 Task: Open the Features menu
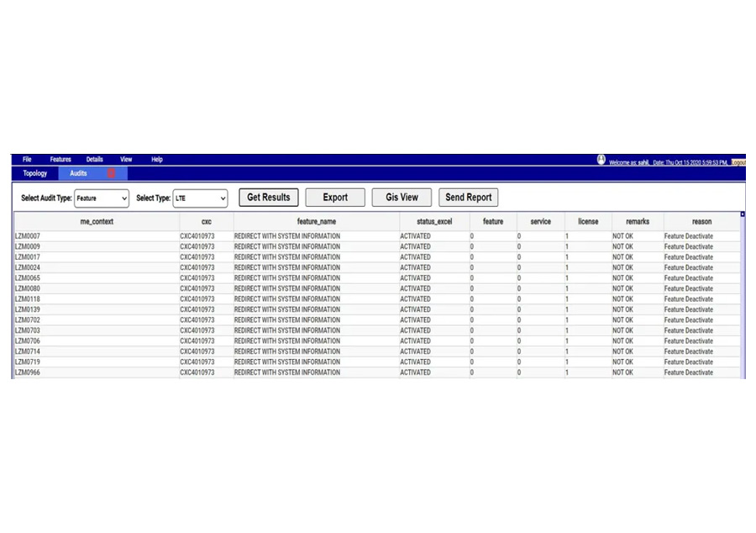click(x=60, y=159)
